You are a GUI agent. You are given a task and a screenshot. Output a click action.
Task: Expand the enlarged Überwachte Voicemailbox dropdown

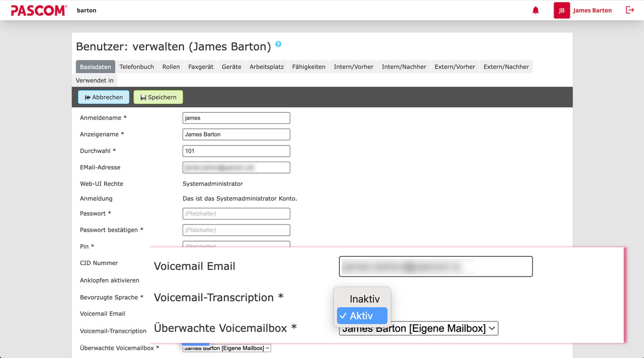pos(419,329)
